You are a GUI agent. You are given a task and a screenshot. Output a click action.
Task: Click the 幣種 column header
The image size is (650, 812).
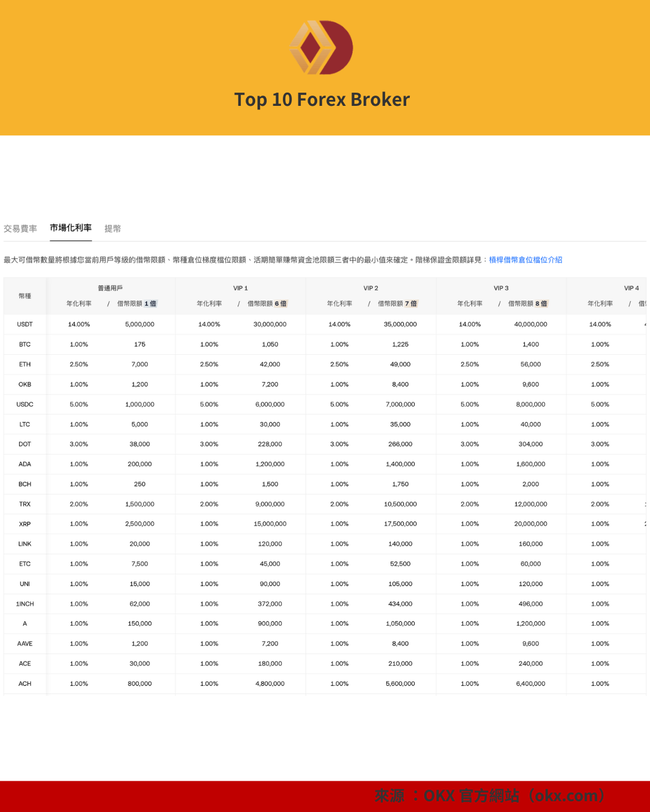tap(25, 296)
